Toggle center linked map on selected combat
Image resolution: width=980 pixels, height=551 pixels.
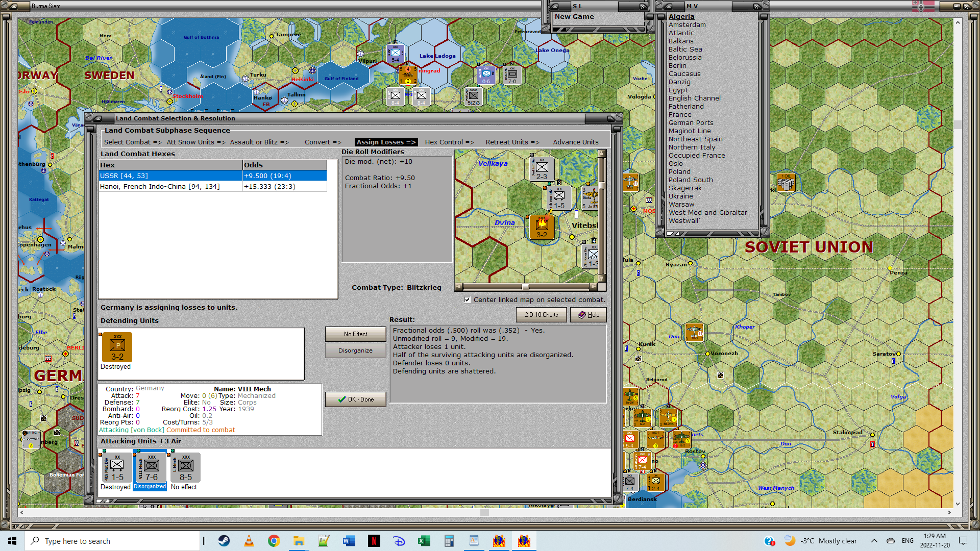tap(468, 300)
